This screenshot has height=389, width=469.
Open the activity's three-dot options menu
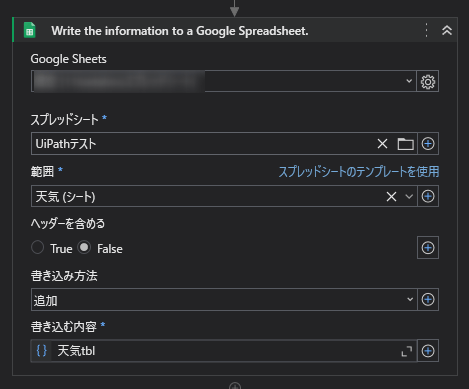(x=426, y=30)
